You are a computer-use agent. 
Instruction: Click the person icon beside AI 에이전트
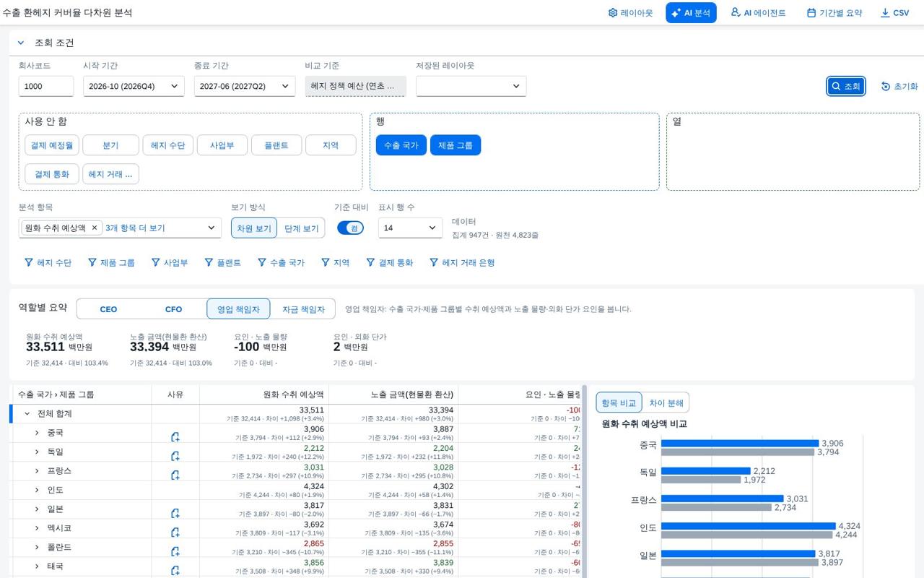(736, 12)
